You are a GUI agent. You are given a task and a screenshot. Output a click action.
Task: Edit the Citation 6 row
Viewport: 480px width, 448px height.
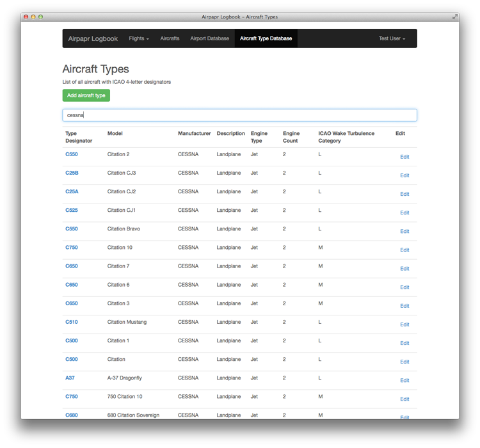(404, 287)
